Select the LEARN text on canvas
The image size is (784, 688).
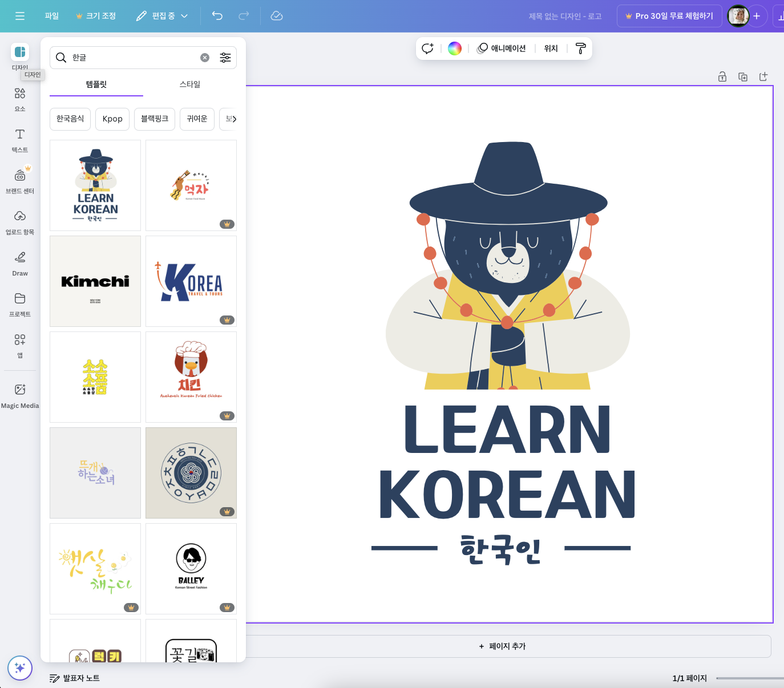click(x=507, y=430)
